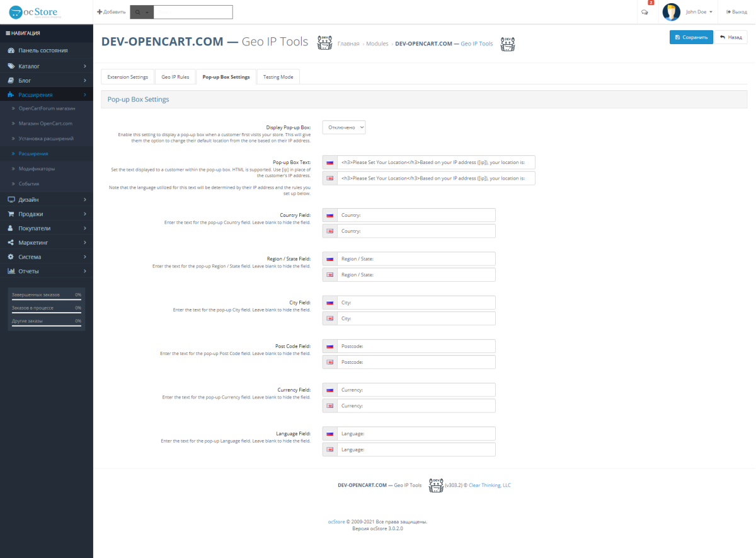Screen dimensions: 756x558
Task: Focus the top search input
Action: coord(193,12)
